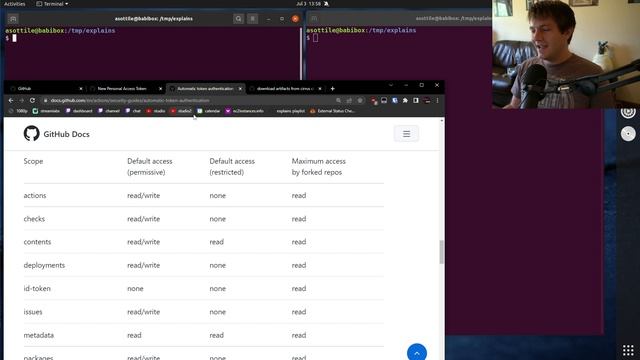Click the zoom magnifier icon in address bar
This screenshot has width=640, height=360.
point(338,100)
